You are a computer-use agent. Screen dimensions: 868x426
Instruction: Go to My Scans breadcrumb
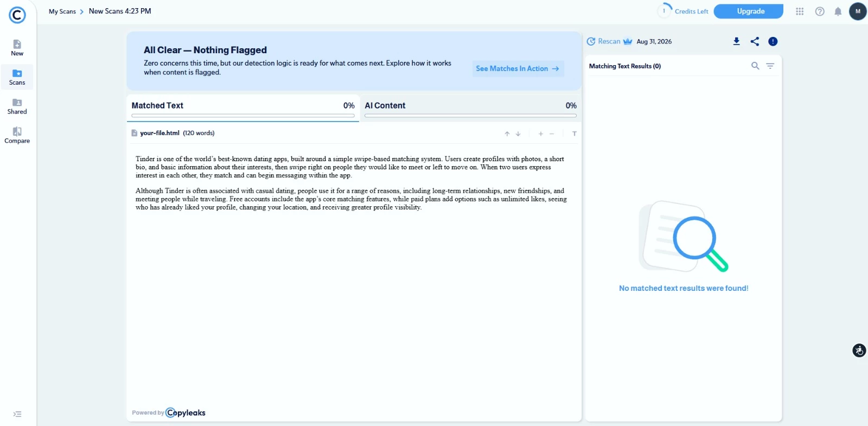pyautogui.click(x=62, y=11)
